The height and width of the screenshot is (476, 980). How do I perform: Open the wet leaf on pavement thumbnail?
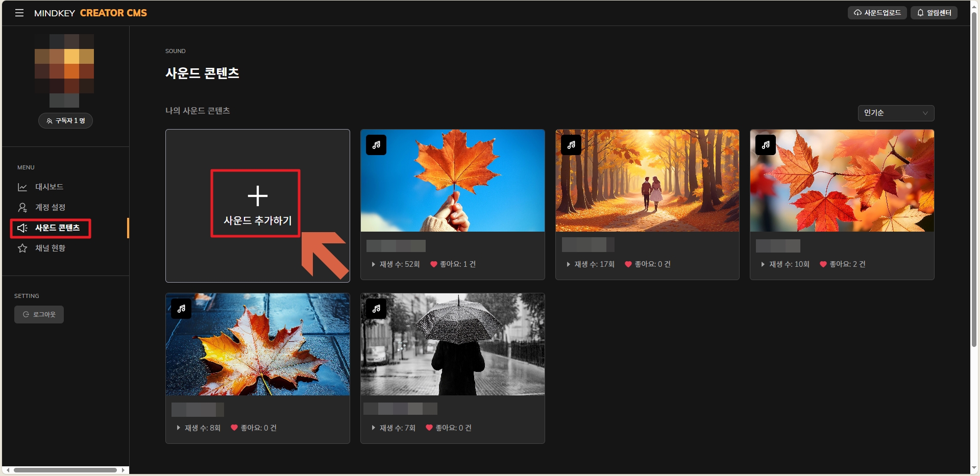(x=258, y=344)
